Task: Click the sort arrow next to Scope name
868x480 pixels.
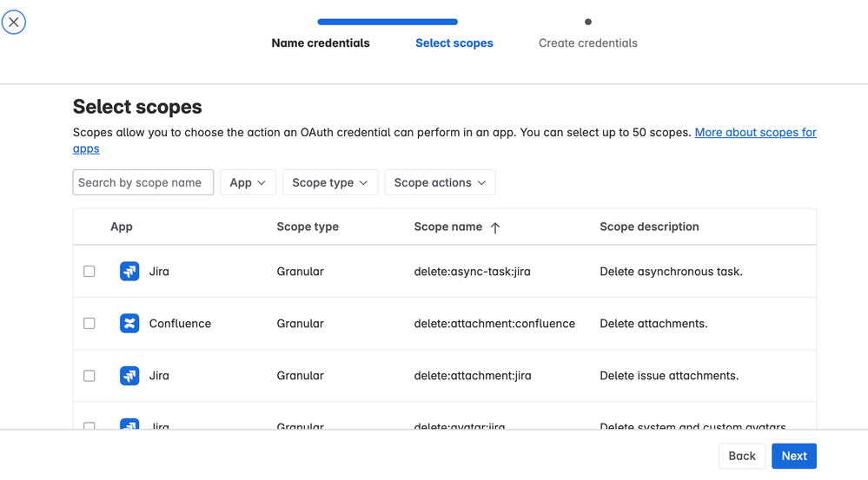Action: pyautogui.click(x=495, y=227)
